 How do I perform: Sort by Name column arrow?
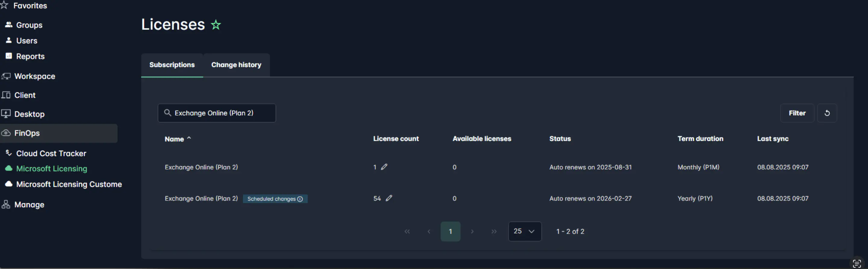pos(189,138)
